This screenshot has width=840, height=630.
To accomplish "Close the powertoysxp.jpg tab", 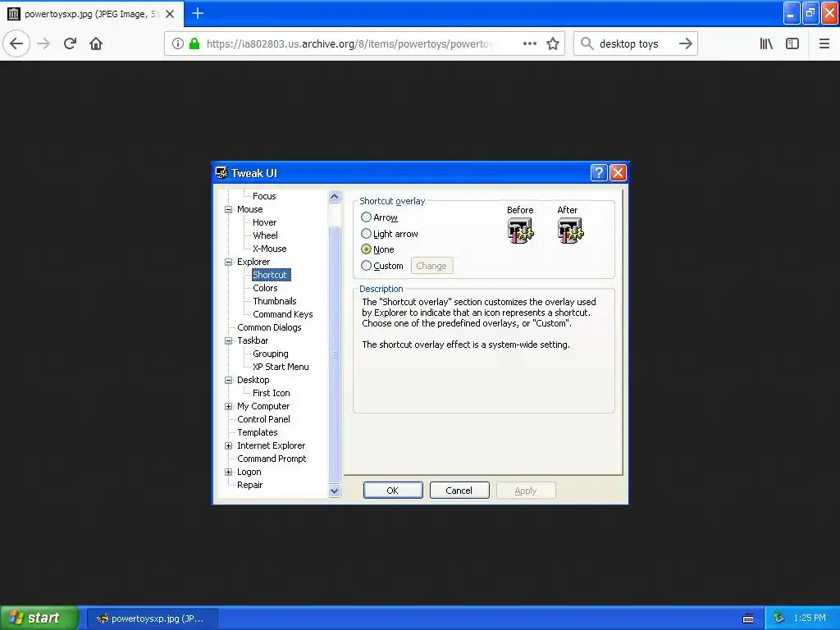I will (x=170, y=14).
